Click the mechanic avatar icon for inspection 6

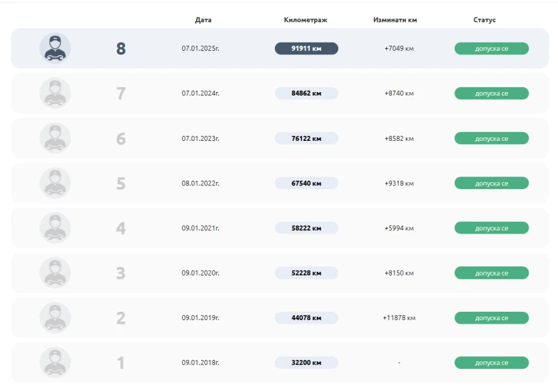point(54,138)
